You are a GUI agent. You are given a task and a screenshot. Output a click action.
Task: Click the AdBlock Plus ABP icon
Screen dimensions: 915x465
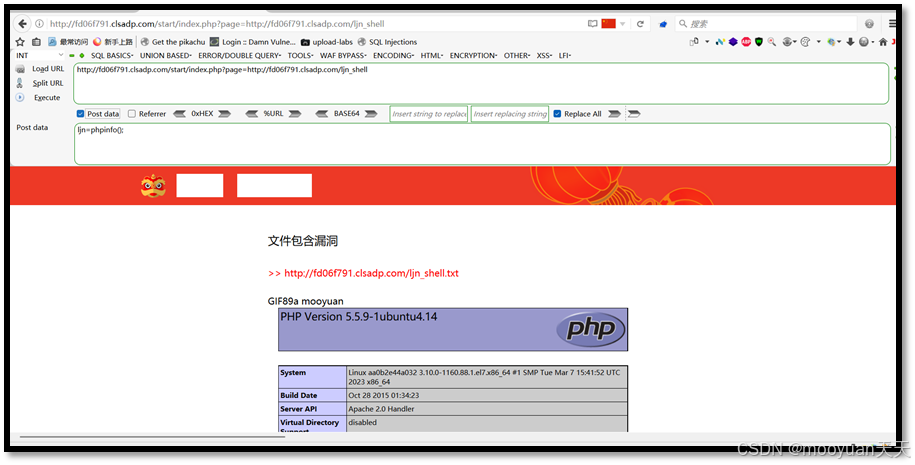tap(746, 42)
